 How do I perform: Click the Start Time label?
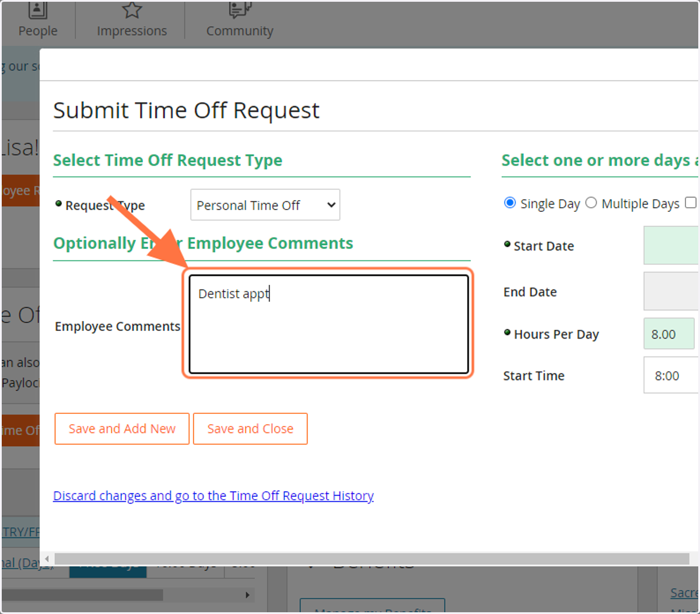click(x=534, y=376)
